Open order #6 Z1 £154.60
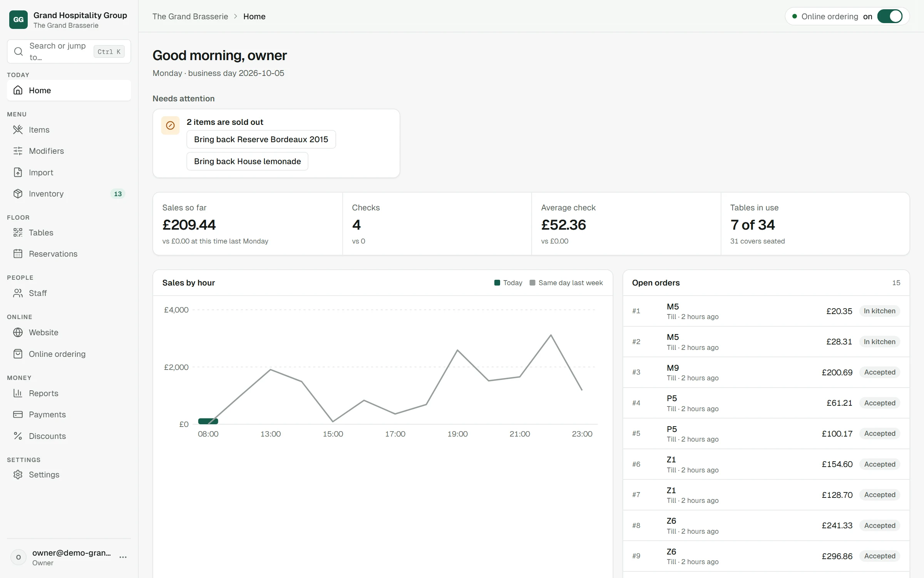This screenshot has height=578, width=924. click(x=766, y=464)
